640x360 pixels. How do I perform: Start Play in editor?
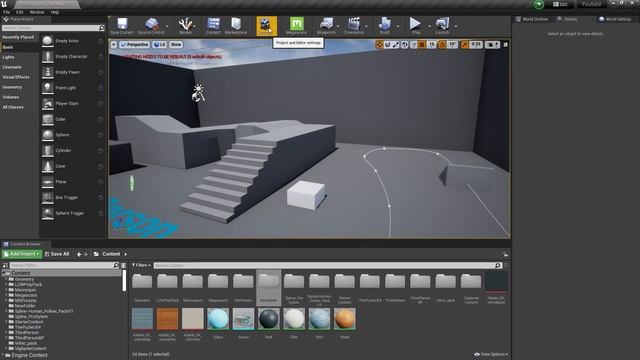tap(416, 26)
